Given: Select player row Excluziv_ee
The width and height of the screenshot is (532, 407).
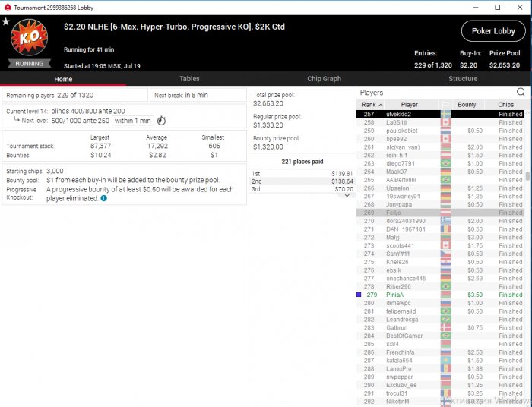Looking at the screenshot, I should click(440, 385).
